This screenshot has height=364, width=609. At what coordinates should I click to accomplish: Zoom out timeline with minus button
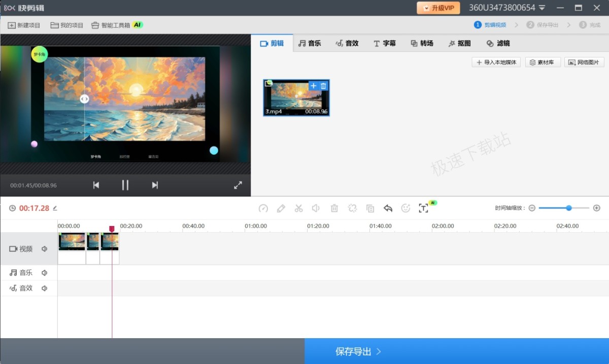(x=532, y=208)
